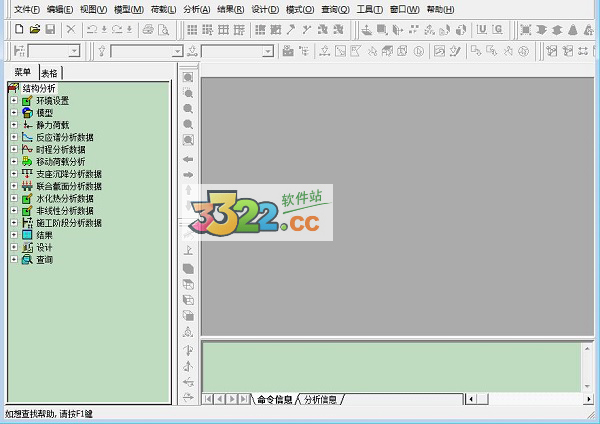Click the X delete icon in the toolbar
This screenshot has width=600, height=424.
pyautogui.click(x=71, y=29)
